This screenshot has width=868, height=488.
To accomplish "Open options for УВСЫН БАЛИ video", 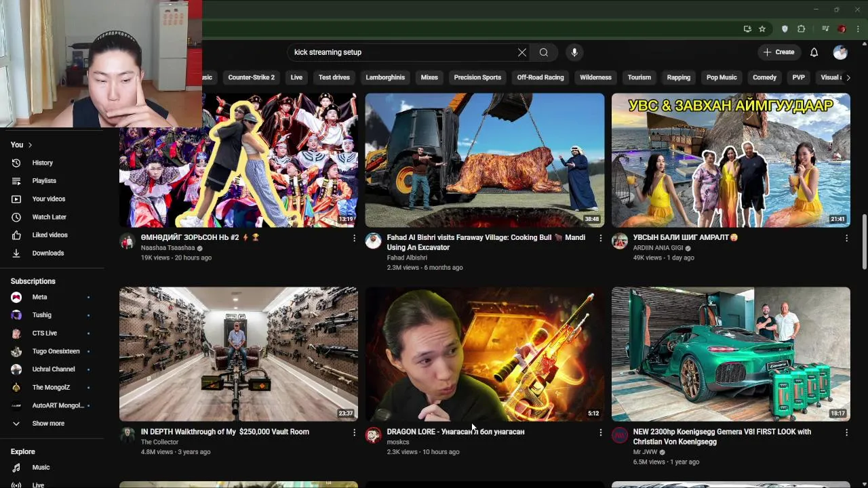I will 846,239.
